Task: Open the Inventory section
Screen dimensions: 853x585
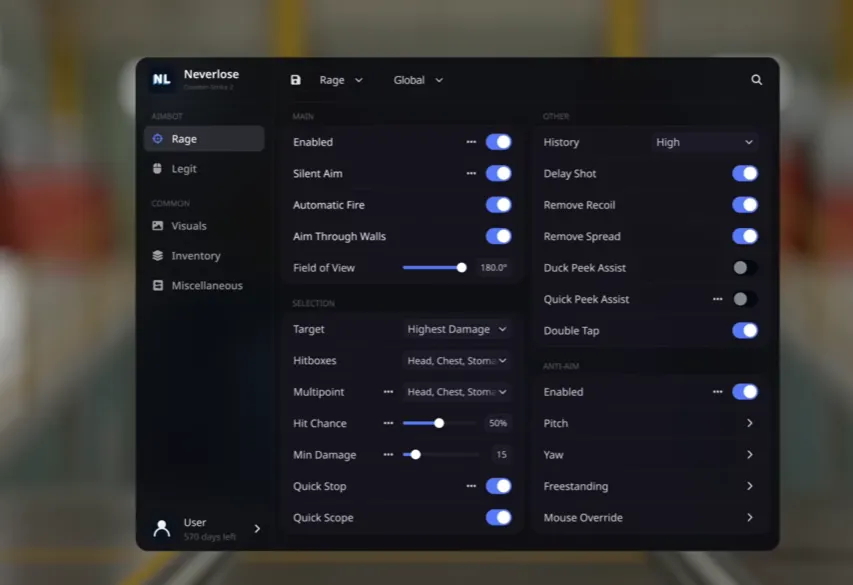Action: pos(205,255)
